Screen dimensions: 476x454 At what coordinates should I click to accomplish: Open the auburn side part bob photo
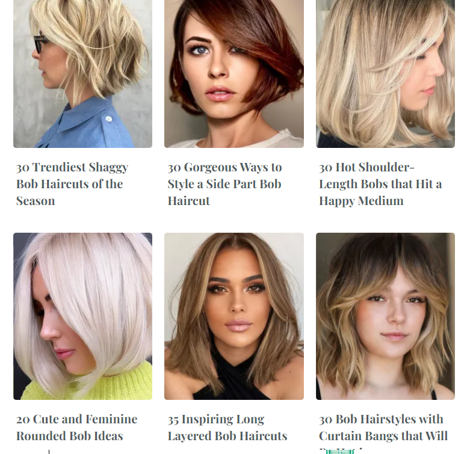(233, 74)
